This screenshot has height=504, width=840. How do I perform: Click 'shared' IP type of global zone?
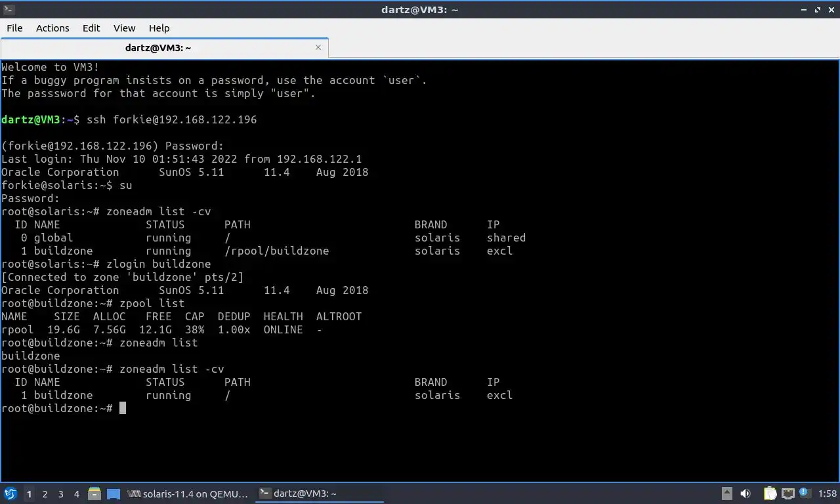click(507, 238)
